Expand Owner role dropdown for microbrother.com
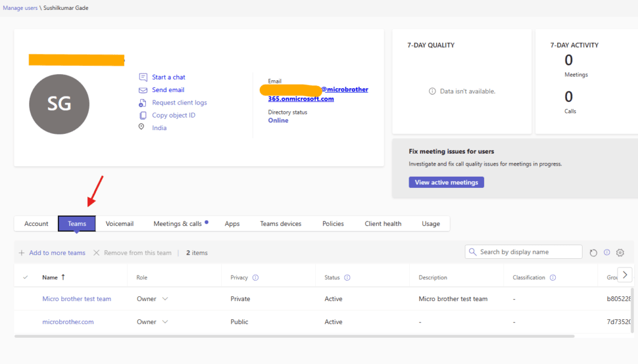Viewport: 638px width, 364px height. 165,322
